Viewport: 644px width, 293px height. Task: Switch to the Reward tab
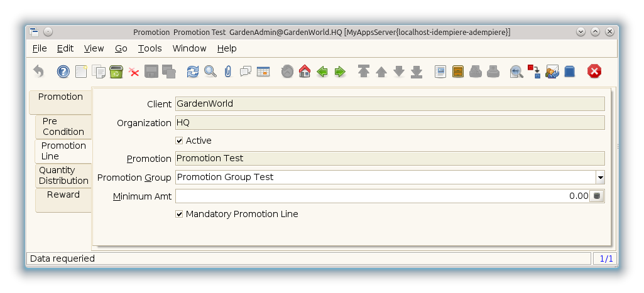(x=63, y=195)
